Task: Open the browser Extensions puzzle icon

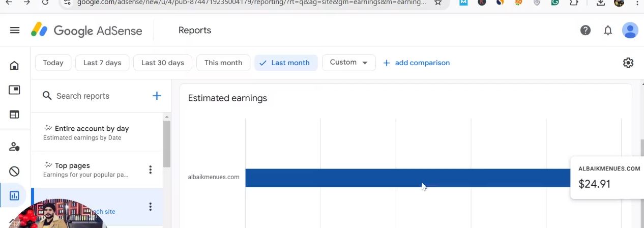Action: [x=574, y=2]
